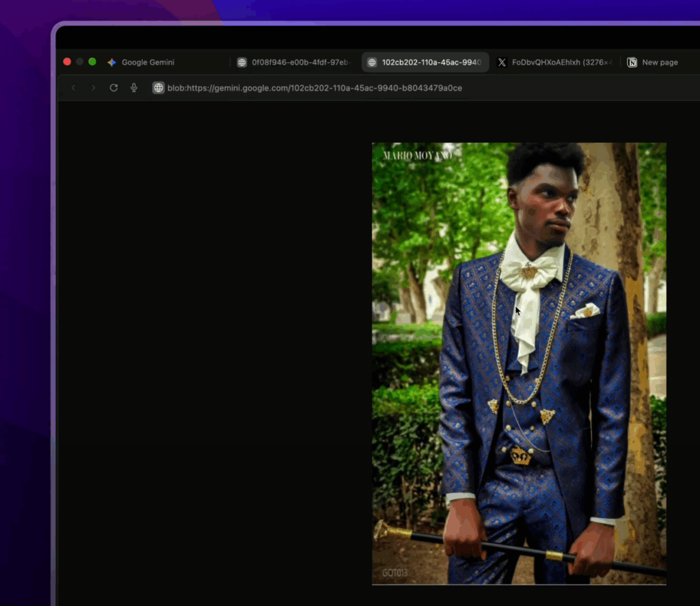Click the browser back arrow
The image size is (700, 606).
74,88
